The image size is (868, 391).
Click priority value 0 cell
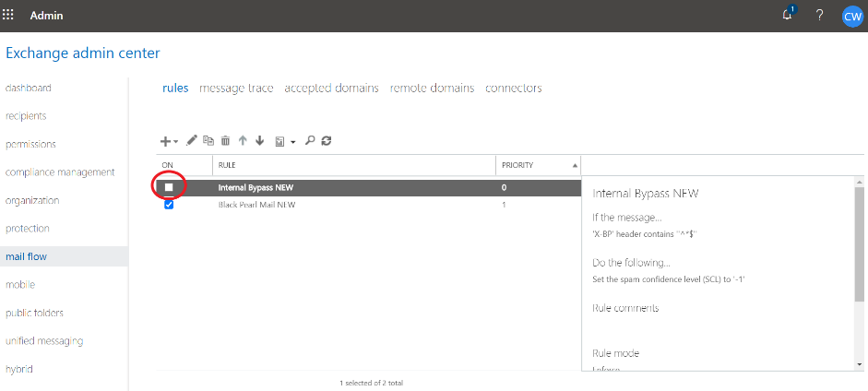pyautogui.click(x=504, y=187)
